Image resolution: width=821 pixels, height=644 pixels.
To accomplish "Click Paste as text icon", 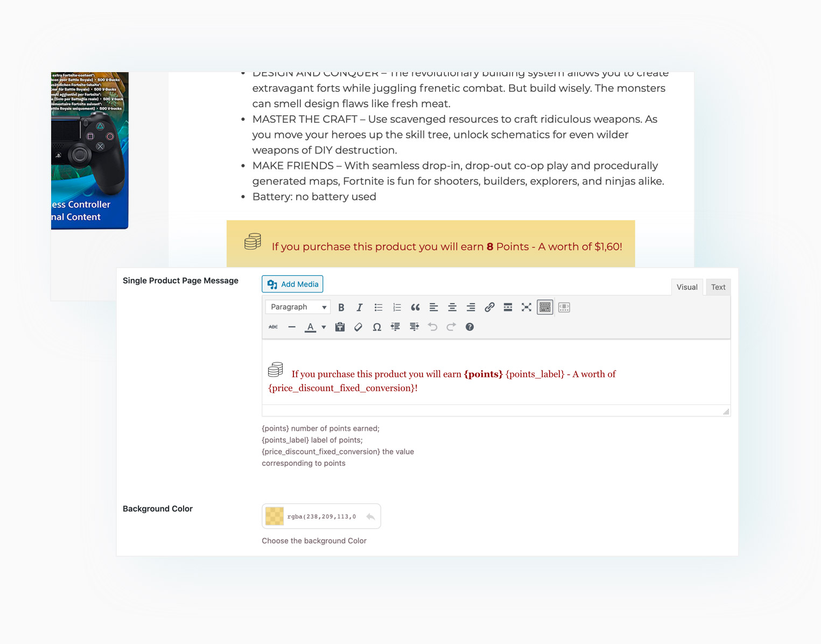I will (340, 327).
